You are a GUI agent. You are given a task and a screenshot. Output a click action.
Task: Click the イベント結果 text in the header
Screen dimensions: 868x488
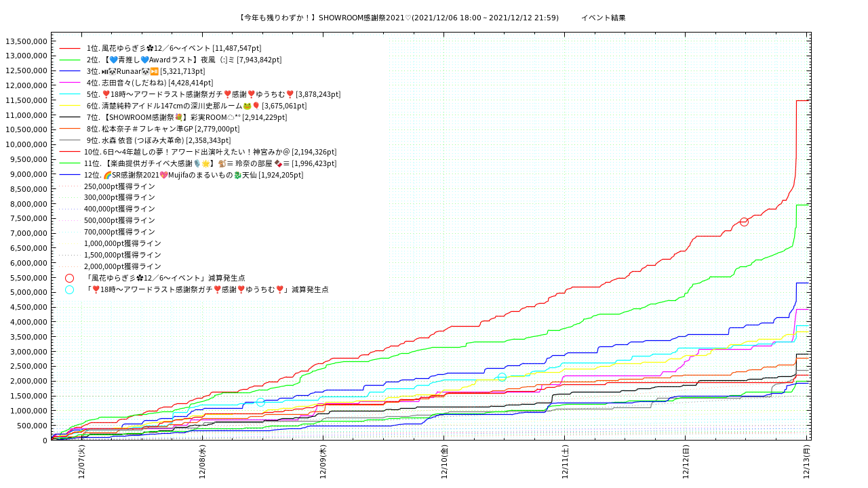[603, 18]
